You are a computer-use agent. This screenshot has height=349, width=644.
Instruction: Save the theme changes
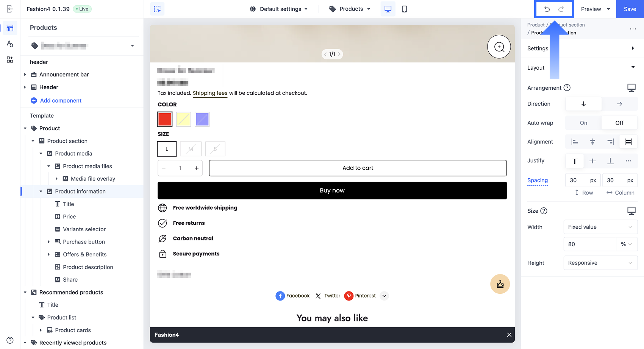point(630,9)
